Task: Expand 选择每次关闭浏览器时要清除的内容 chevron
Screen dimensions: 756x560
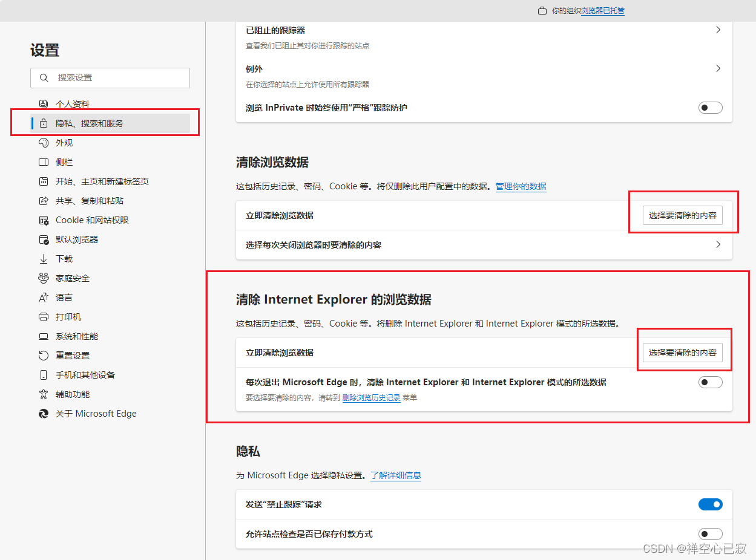Action: (x=718, y=245)
